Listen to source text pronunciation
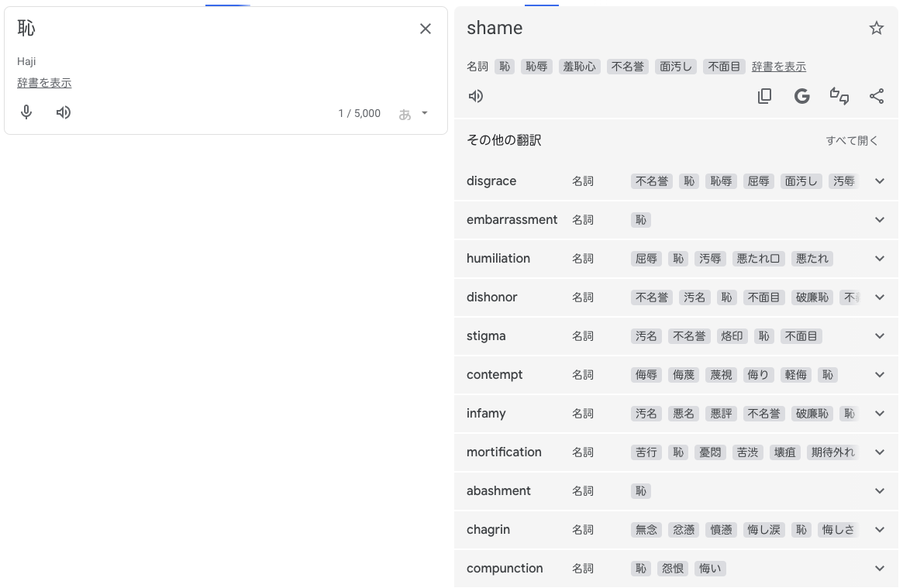The height and width of the screenshot is (588, 903). point(64,112)
